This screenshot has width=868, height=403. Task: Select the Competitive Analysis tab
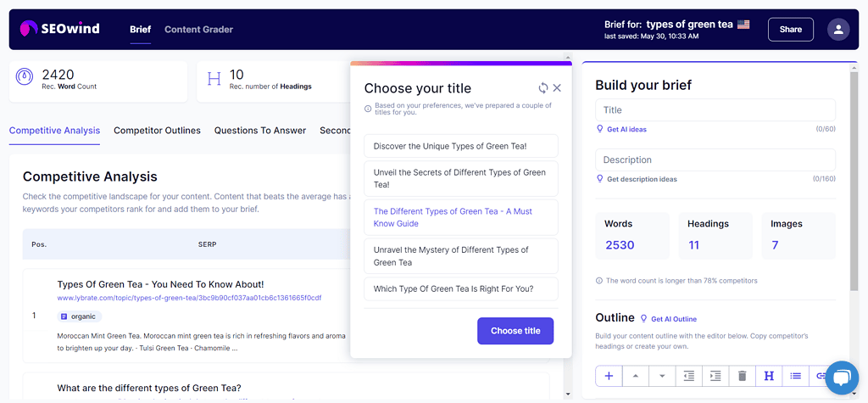(54, 131)
